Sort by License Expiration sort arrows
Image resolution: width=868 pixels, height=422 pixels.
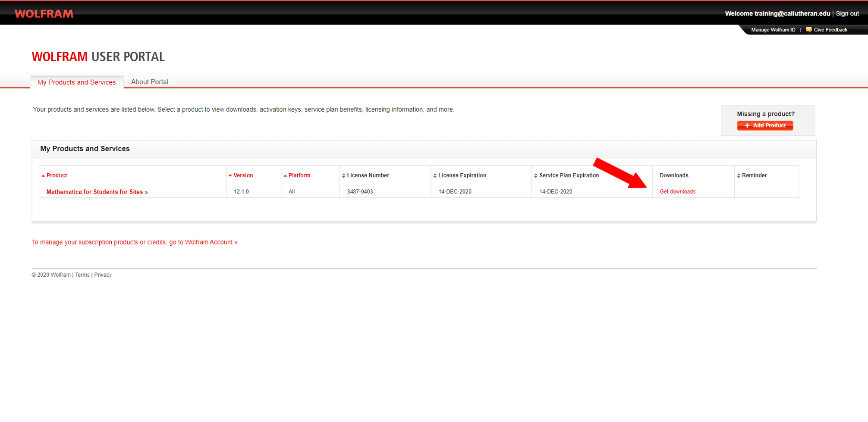coord(435,176)
